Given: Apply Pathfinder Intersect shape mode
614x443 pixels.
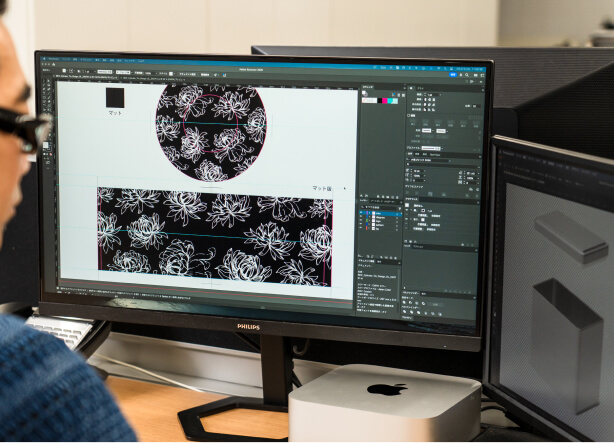Looking at the screenshot, I should click(417, 303).
